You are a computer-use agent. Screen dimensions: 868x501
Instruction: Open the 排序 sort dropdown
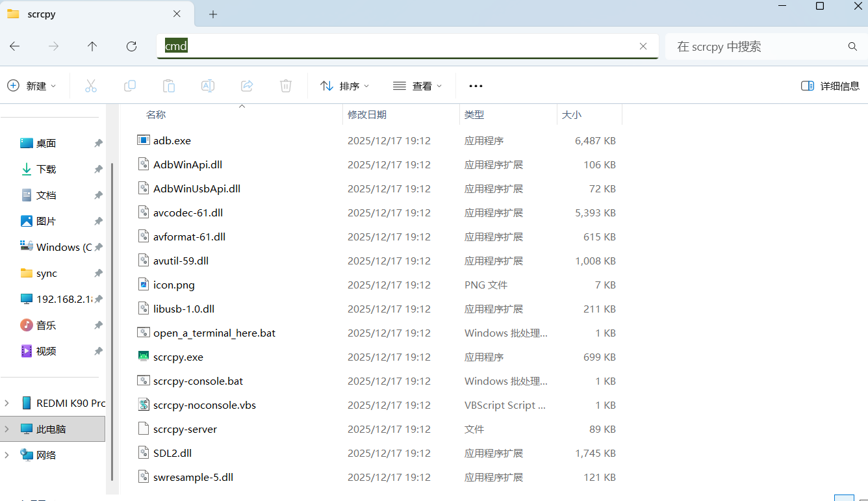pyautogui.click(x=345, y=86)
